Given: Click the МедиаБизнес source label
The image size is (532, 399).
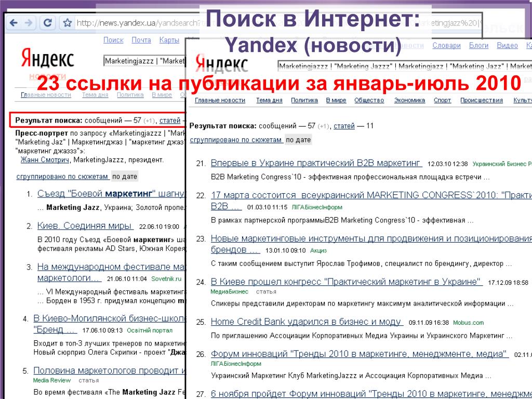Looking at the screenshot, I should click(x=229, y=292).
